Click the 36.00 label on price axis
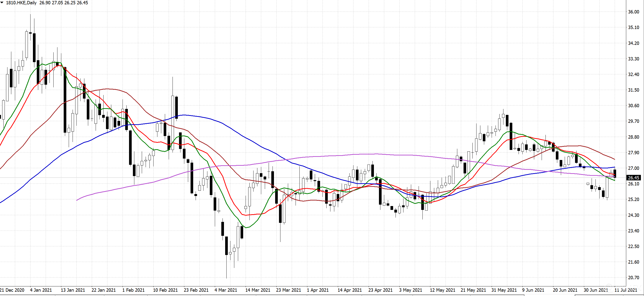Screen dimensions: 644x296 (x=633, y=12)
